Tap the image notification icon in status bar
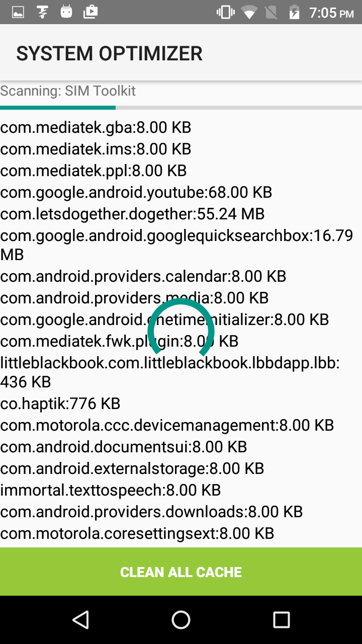362x644 pixels. click(x=18, y=12)
